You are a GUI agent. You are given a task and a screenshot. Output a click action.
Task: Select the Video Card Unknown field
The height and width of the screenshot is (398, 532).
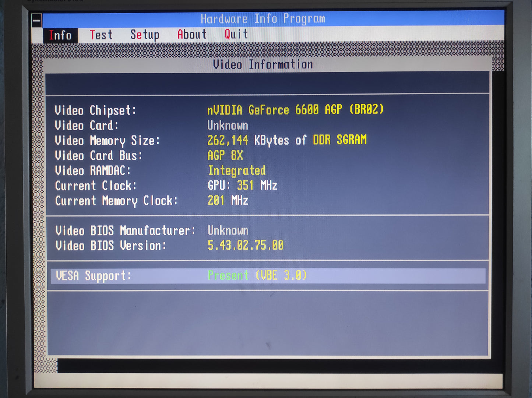tap(227, 125)
